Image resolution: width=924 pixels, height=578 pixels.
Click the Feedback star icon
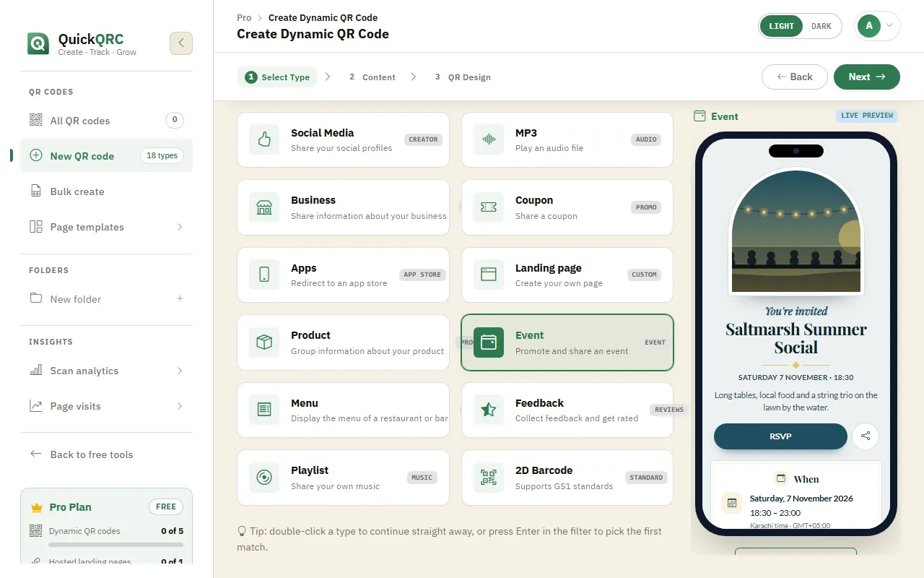(489, 410)
